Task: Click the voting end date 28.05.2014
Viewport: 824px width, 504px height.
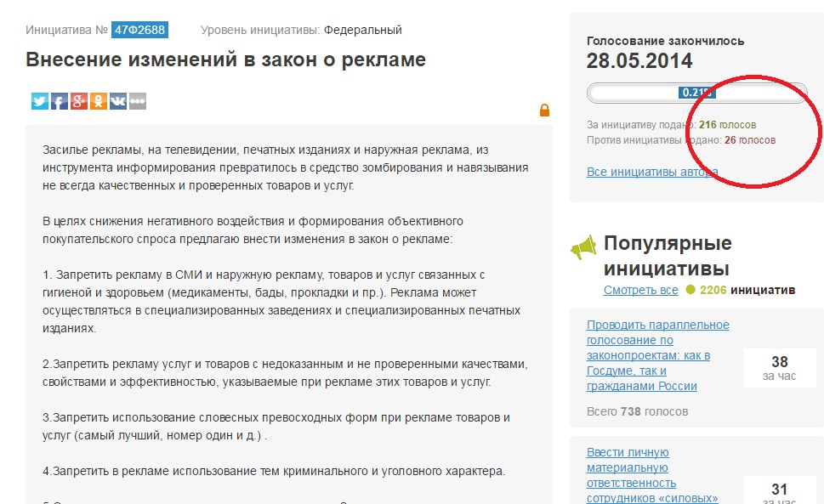Action: point(639,61)
